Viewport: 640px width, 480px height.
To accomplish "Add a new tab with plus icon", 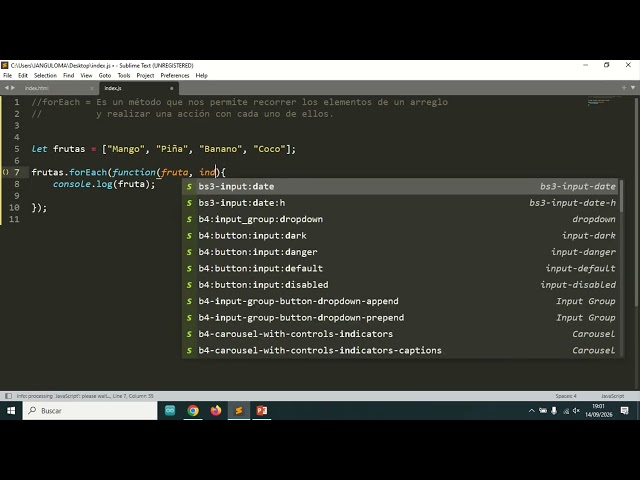I will (624, 88).
